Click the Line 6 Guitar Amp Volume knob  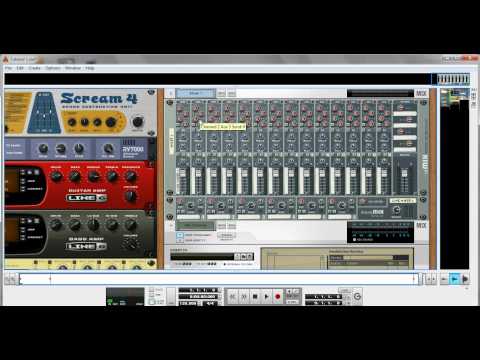click(130, 196)
